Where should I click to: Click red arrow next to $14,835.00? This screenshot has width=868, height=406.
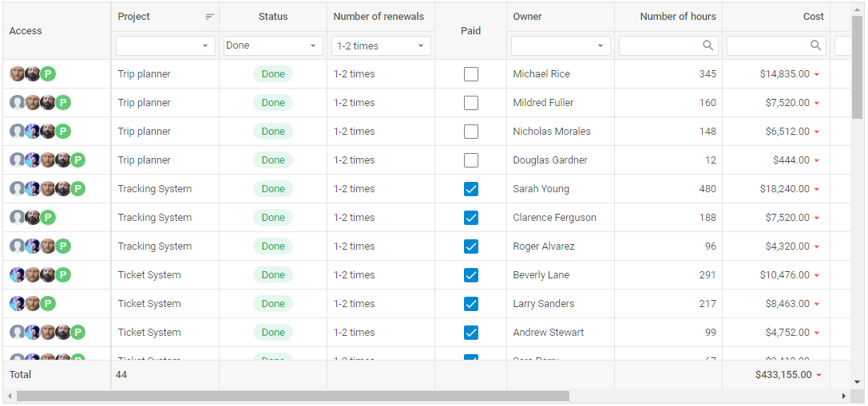coord(817,75)
